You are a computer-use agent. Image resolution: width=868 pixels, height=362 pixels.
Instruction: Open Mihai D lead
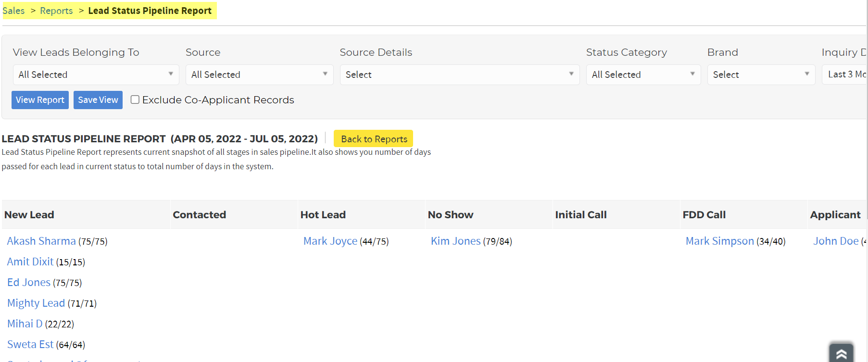tap(25, 324)
